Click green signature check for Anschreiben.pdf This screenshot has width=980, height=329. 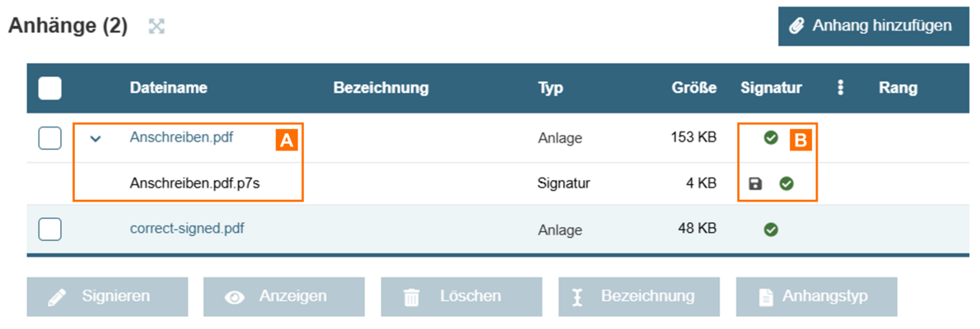771,138
